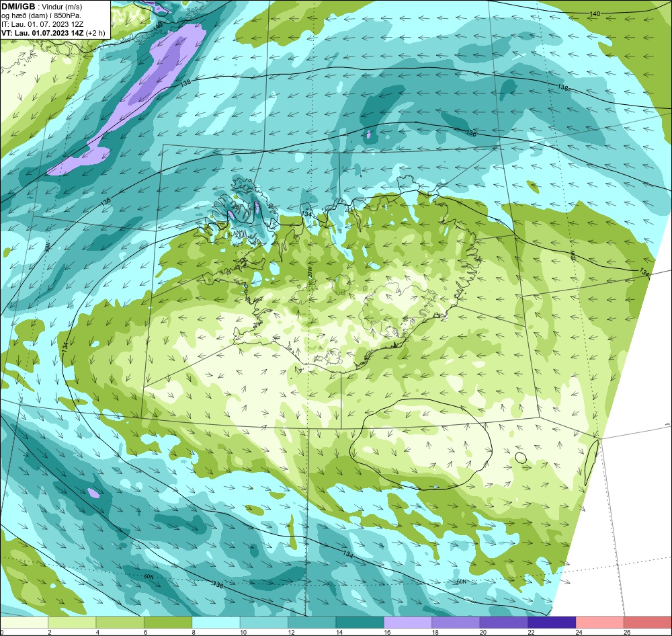This screenshot has width=672, height=636.
Task: Click the '(+2 h)' forecast offset text
Action: (x=95, y=33)
